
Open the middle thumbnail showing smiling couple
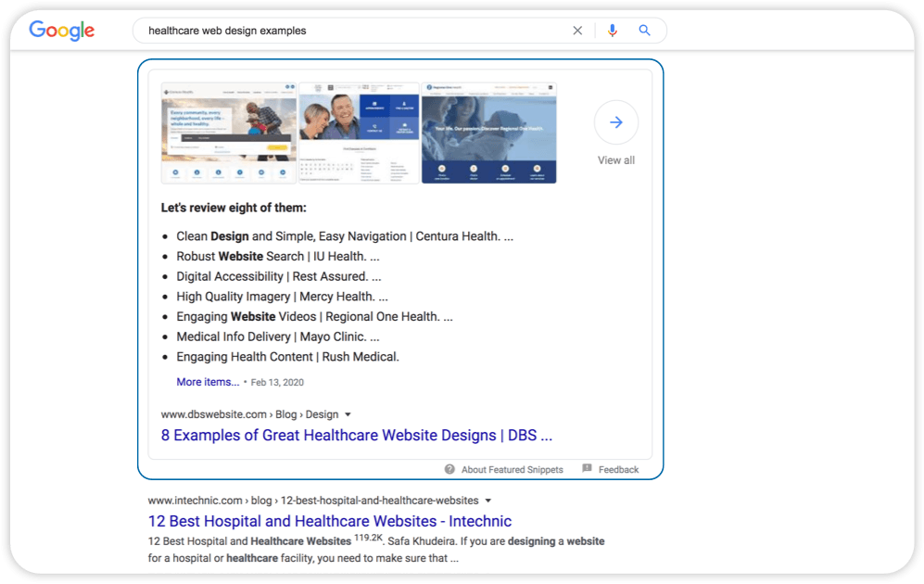pyautogui.click(x=359, y=133)
